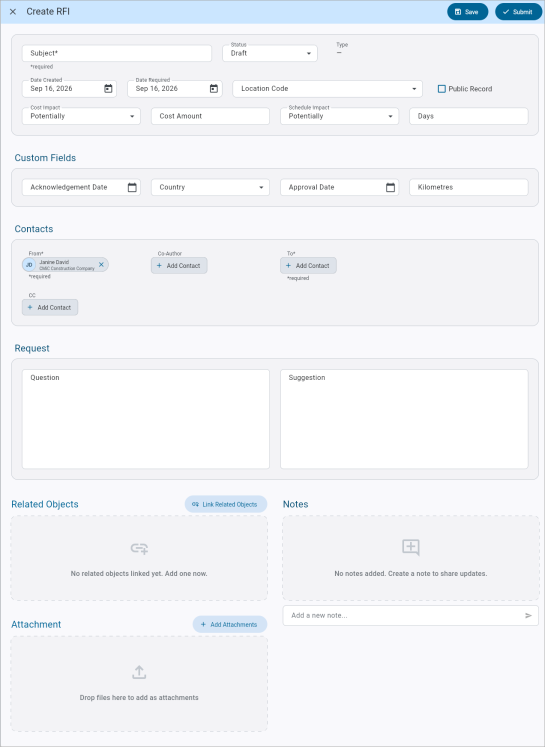Click inside the Suggestion text area

click(404, 419)
